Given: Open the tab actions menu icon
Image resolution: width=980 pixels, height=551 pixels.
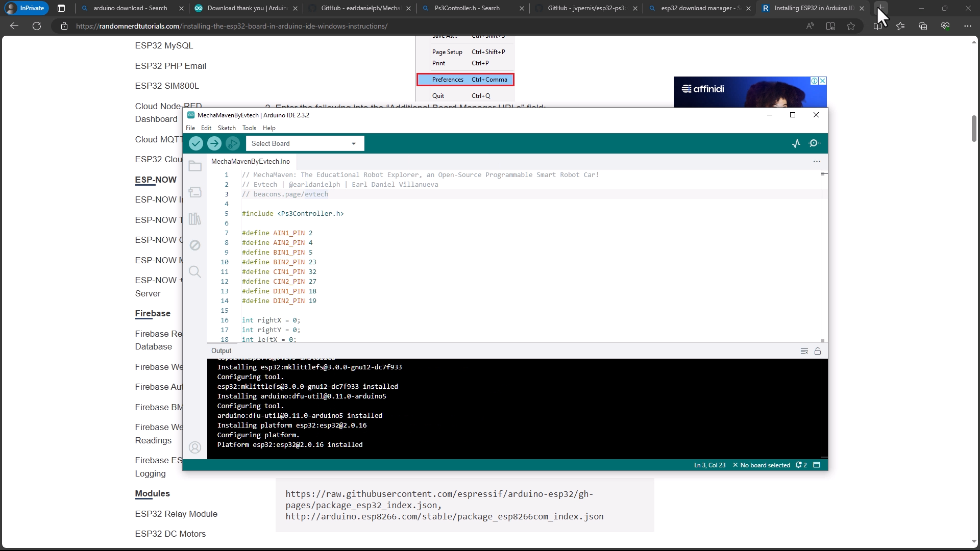Looking at the screenshot, I should click(61, 8).
